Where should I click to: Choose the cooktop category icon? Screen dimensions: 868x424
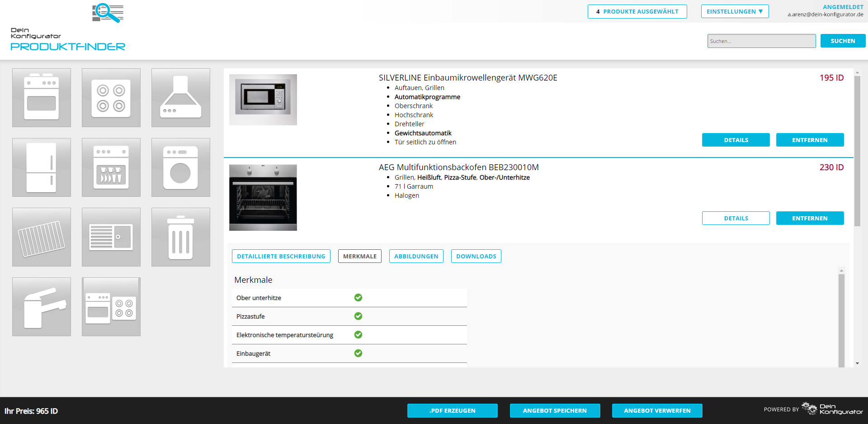click(111, 98)
